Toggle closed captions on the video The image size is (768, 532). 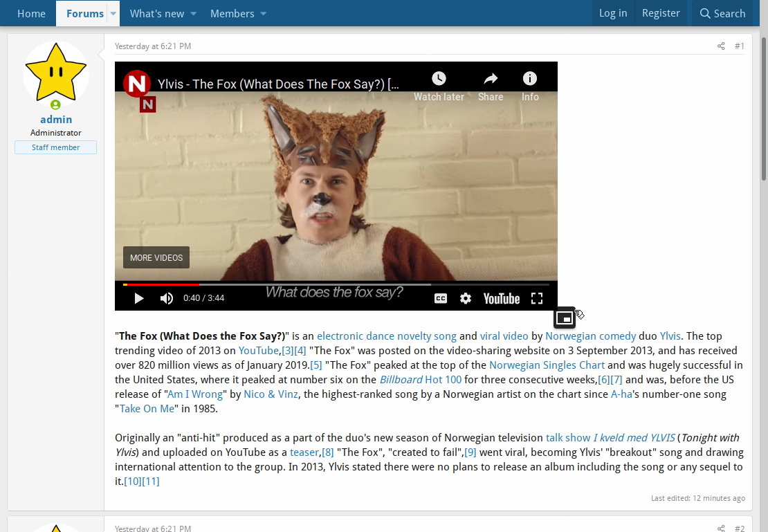[441, 298]
